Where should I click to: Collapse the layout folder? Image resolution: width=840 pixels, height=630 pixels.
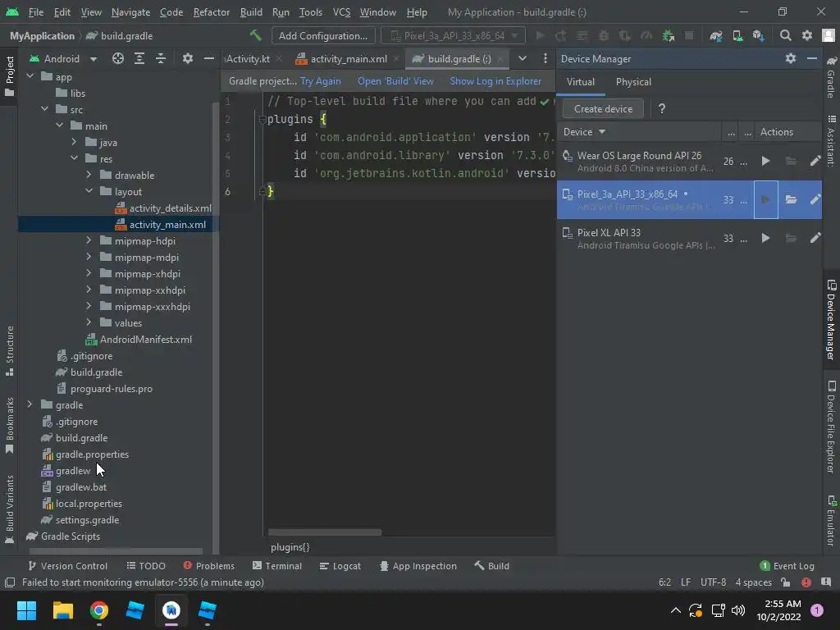(89, 191)
